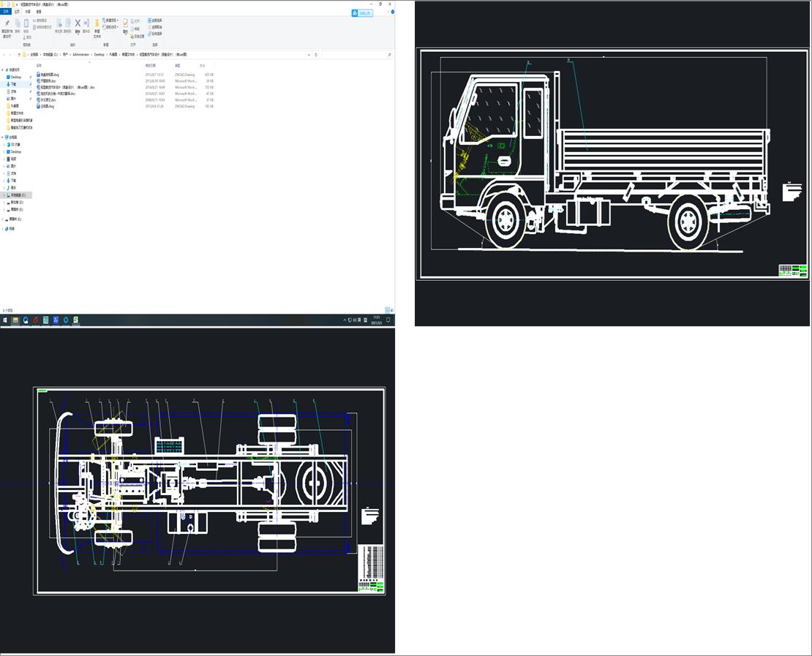812x656 pixels.
Task: Click the red G application icon in the taskbar
Action: click(x=36, y=320)
